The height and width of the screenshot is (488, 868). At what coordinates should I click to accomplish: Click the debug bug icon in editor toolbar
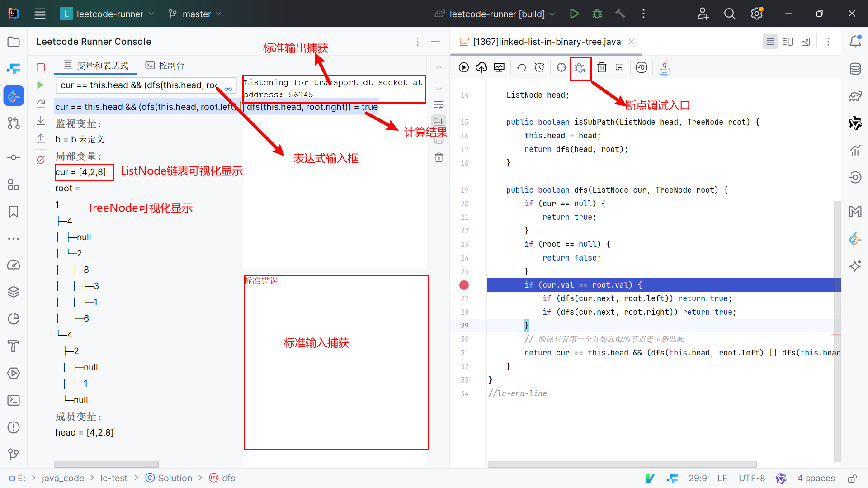[x=580, y=68]
